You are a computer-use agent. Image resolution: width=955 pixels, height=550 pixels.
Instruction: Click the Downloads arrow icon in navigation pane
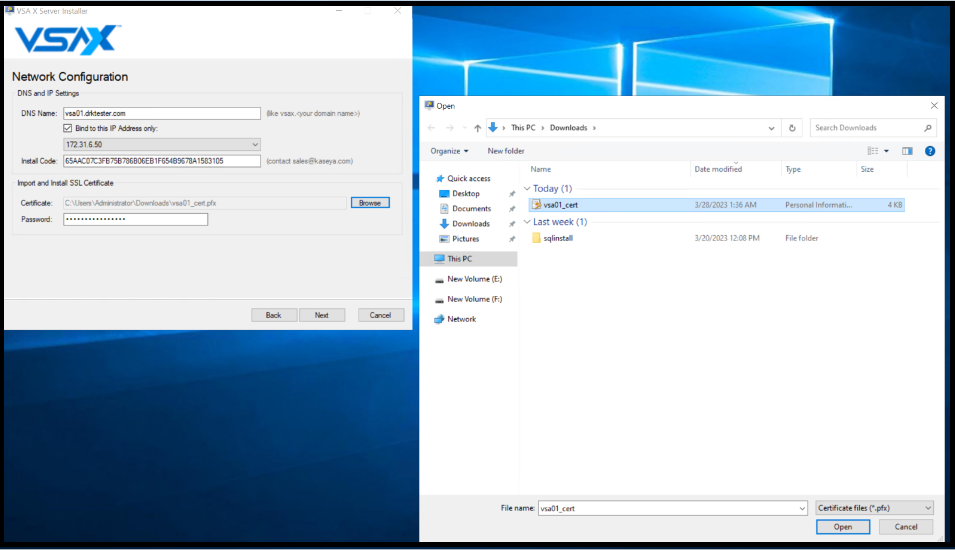pos(444,224)
